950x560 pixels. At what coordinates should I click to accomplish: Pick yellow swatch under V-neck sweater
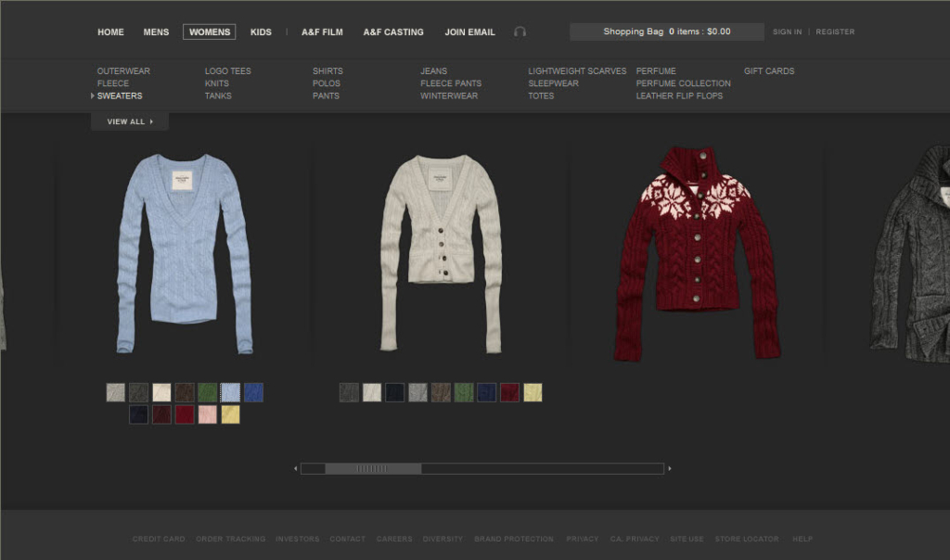pyautogui.click(x=230, y=414)
